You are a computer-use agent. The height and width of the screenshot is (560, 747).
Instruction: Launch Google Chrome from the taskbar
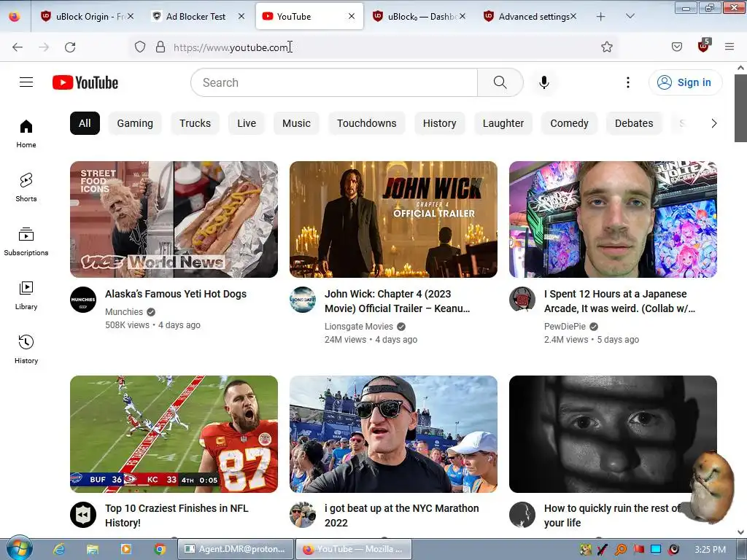(x=160, y=549)
